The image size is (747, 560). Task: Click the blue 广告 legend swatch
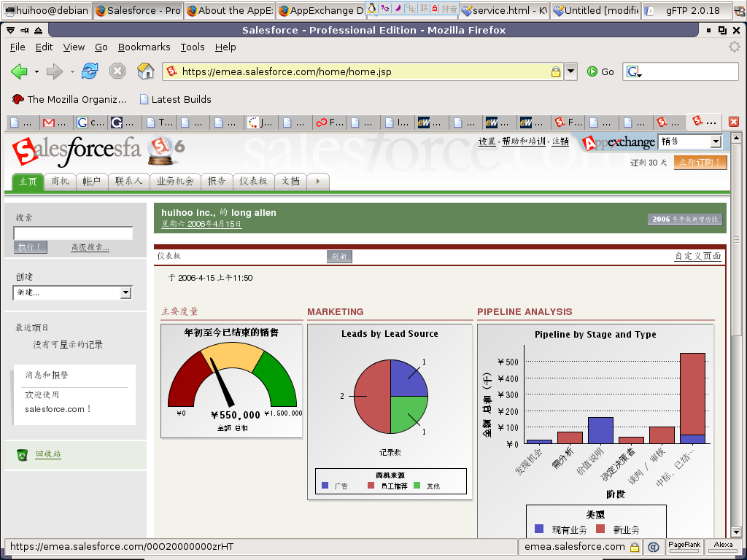[x=325, y=486]
